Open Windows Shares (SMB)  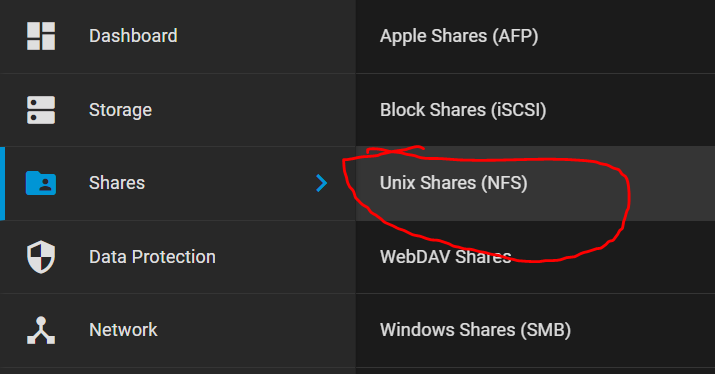click(475, 330)
